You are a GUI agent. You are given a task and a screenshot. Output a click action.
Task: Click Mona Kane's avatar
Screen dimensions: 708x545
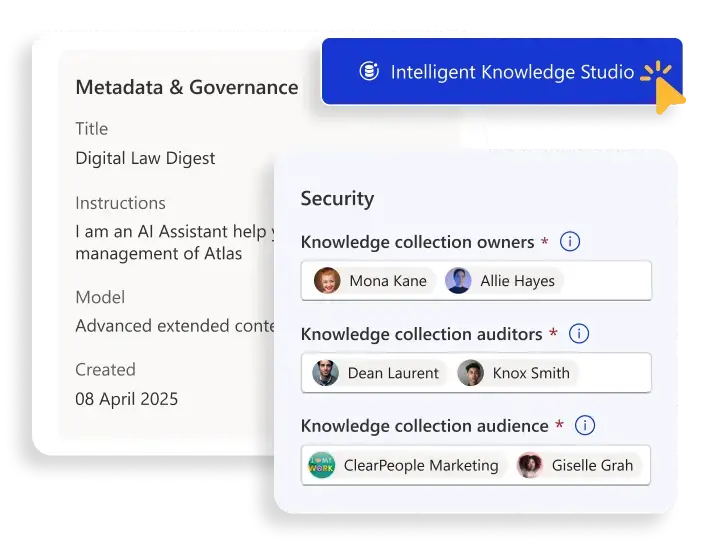327,280
